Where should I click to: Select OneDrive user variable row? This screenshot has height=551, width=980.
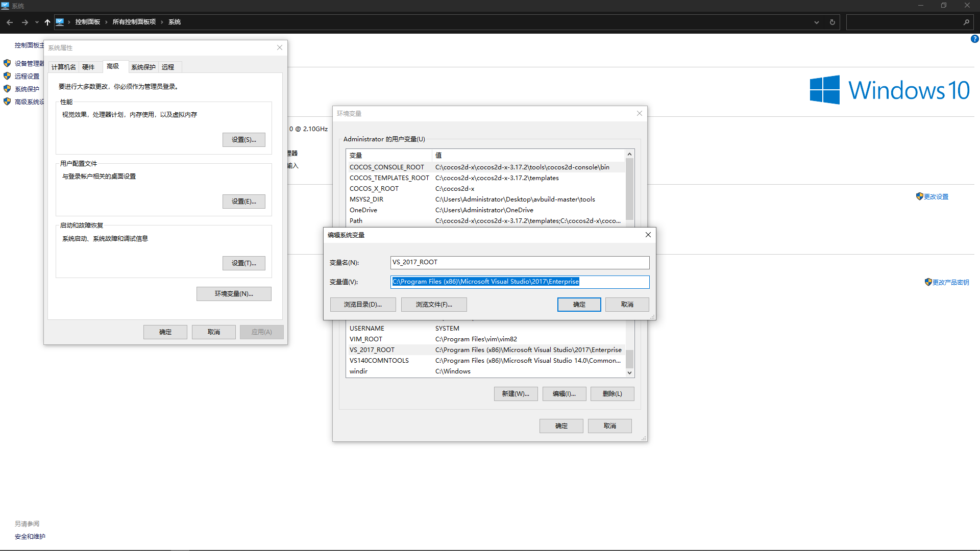tap(485, 210)
